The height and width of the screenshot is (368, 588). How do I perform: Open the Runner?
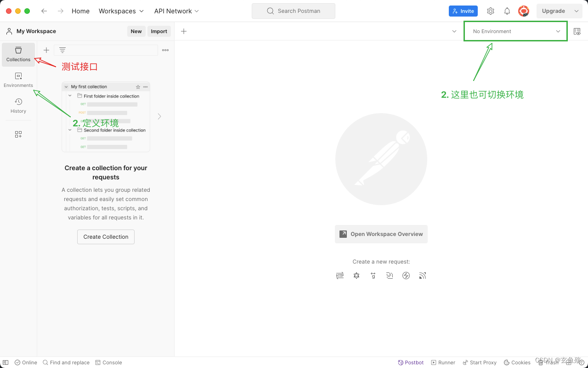pos(443,362)
